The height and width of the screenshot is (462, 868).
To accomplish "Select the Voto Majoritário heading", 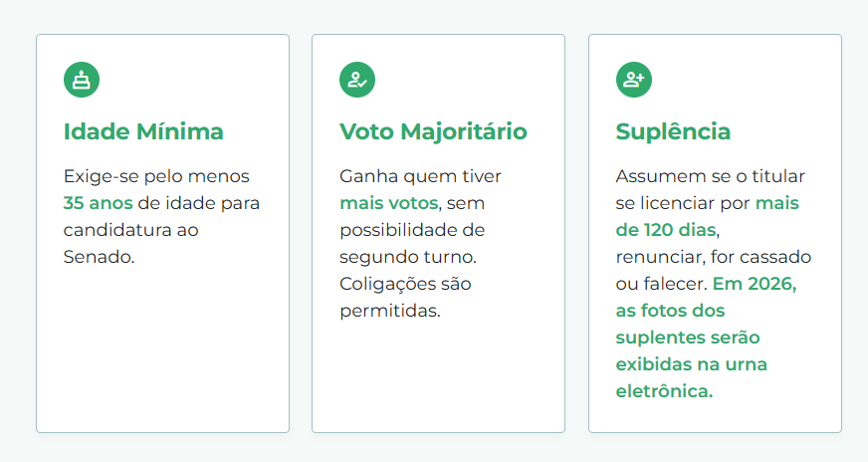I will [433, 131].
